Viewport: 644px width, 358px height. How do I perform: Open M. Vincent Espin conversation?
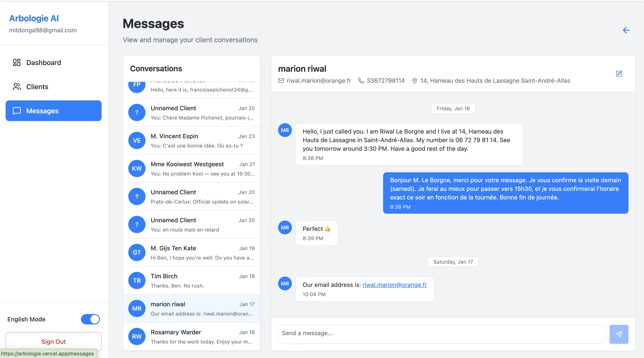pyautogui.click(x=192, y=141)
